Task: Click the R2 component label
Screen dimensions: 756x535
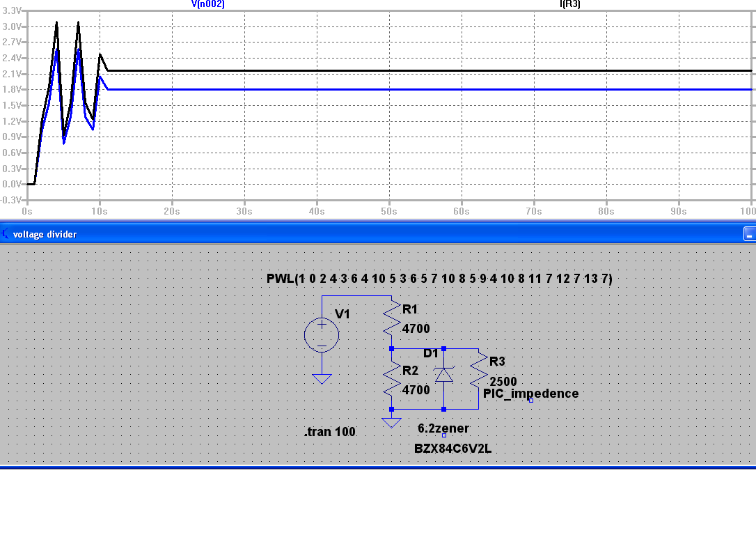Action: click(x=410, y=371)
